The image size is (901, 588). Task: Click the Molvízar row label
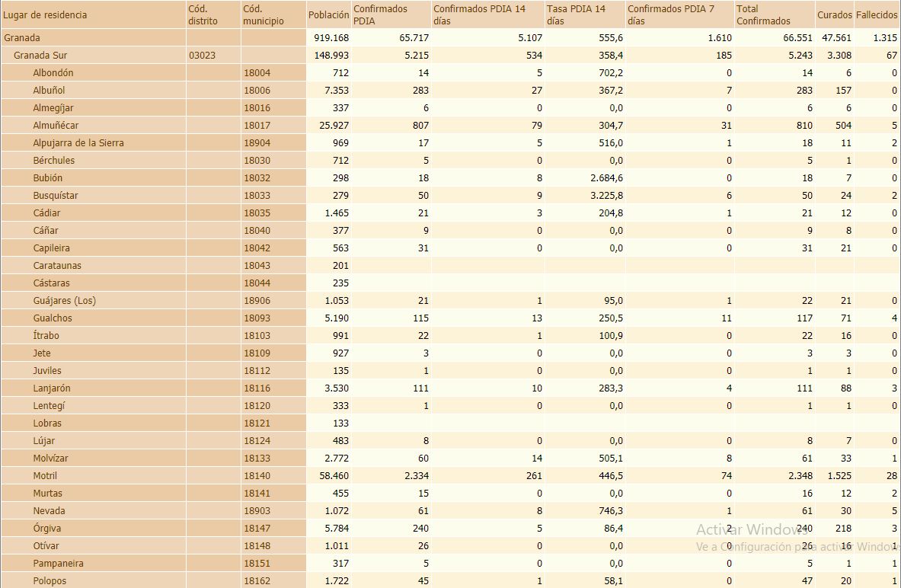[50, 459]
